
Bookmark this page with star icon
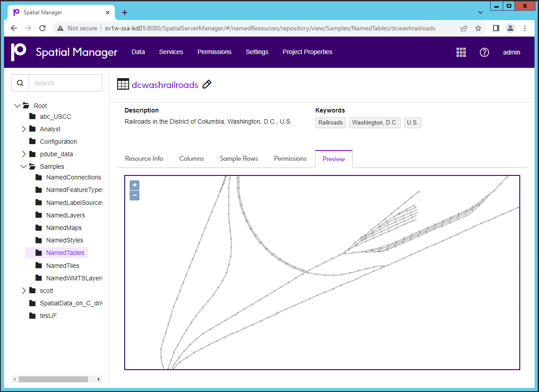click(x=478, y=28)
